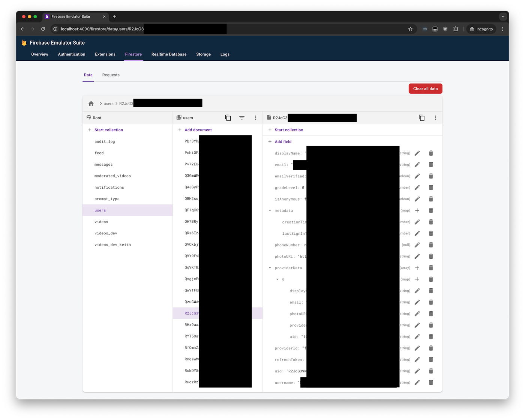
Task: Copy the users collection path
Action: (228, 118)
